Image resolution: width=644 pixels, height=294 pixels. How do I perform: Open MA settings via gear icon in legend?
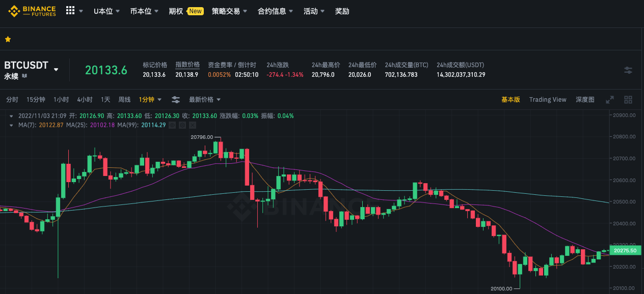pos(182,126)
